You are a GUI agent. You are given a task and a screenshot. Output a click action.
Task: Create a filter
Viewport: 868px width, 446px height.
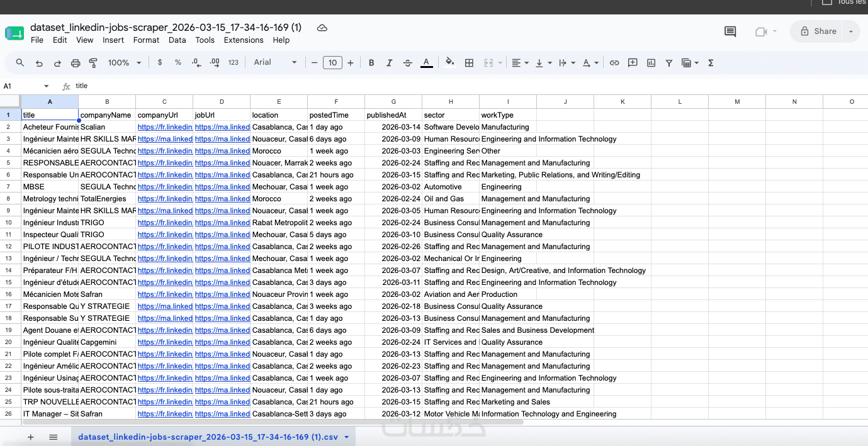(x=669, y=63)
